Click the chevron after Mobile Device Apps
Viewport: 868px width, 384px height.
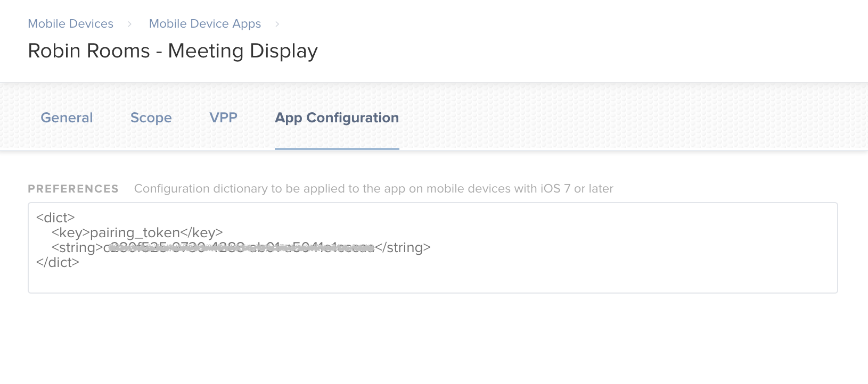pos(277,24)
